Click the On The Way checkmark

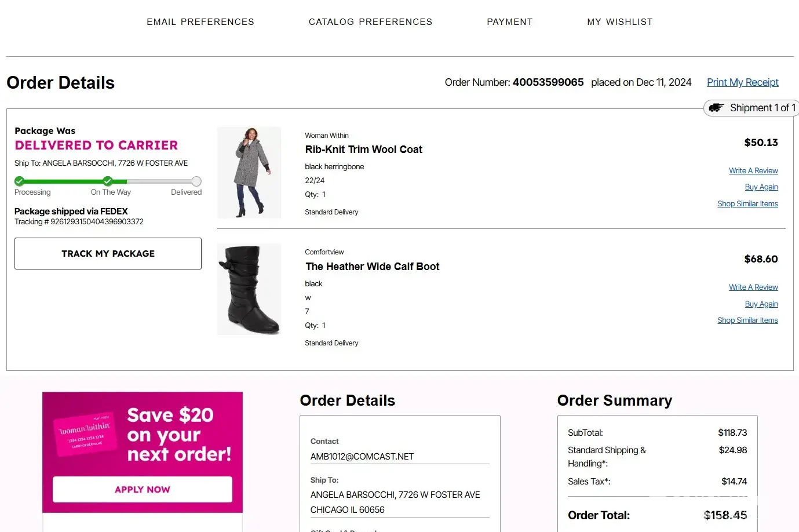point(108,181)
